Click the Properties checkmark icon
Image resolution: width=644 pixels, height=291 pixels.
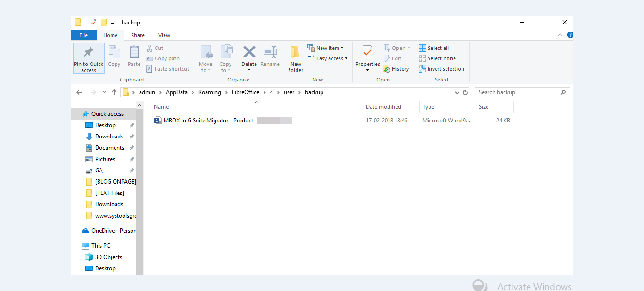368,52
